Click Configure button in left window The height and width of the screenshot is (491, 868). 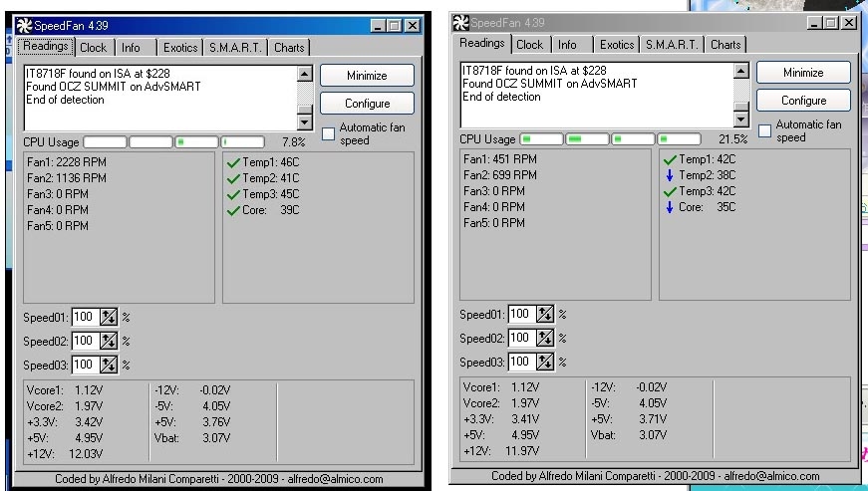click(x=367, y=104)
